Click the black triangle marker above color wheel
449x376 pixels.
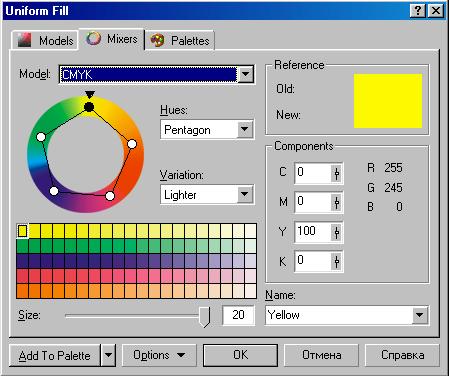[x=90, y=94]
